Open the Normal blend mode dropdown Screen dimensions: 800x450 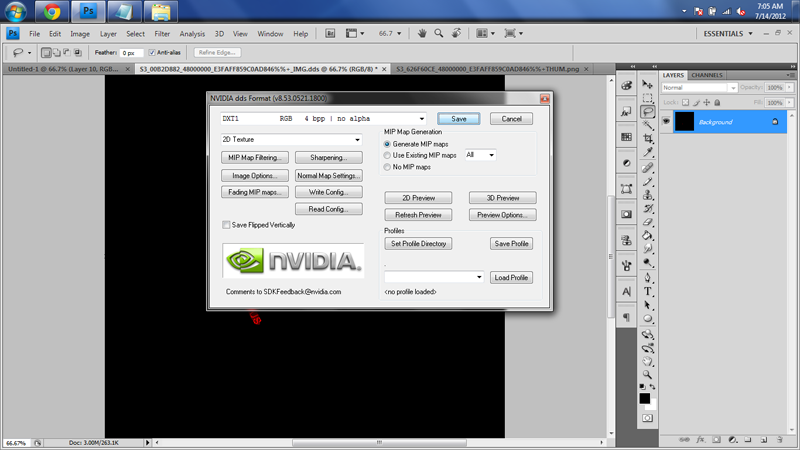699,88
